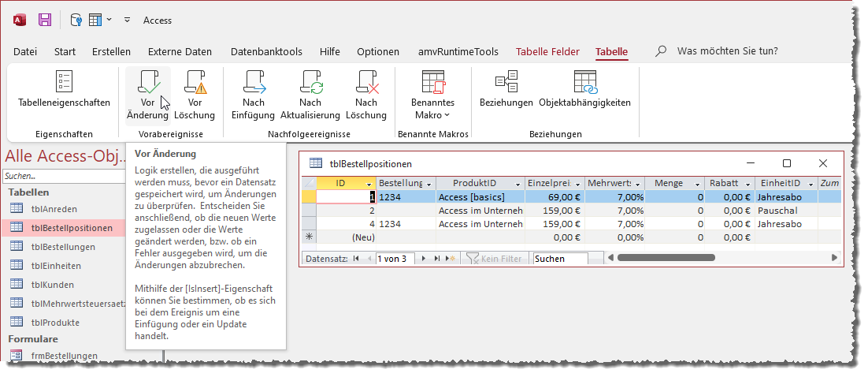Open the ID column dropdown arrow
This screenshot has width=868, height=377.
(369, 184)
